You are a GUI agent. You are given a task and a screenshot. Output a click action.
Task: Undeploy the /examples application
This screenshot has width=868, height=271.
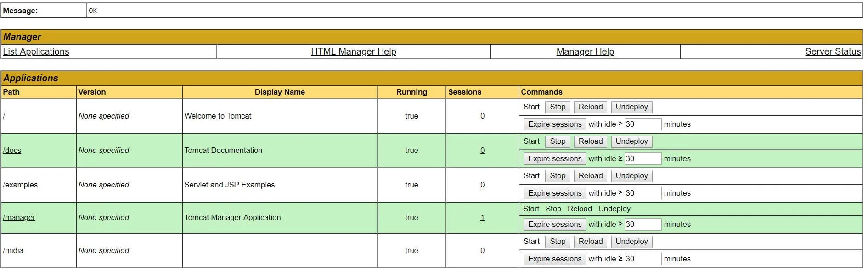[x=631, y=176]
